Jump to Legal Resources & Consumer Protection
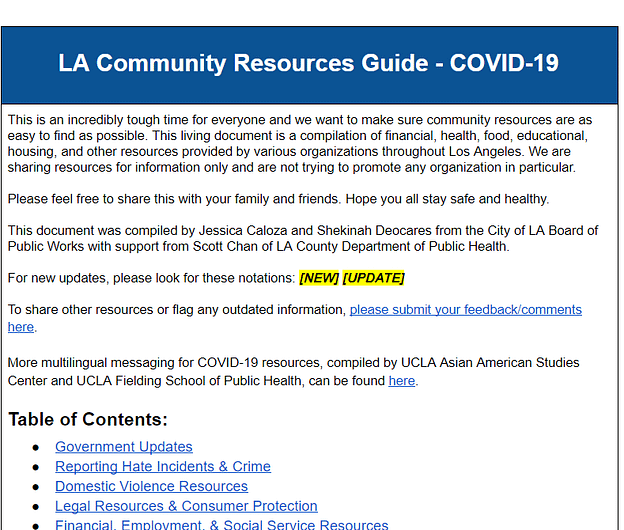The image size is (624, 530). [x=186, y=506]
